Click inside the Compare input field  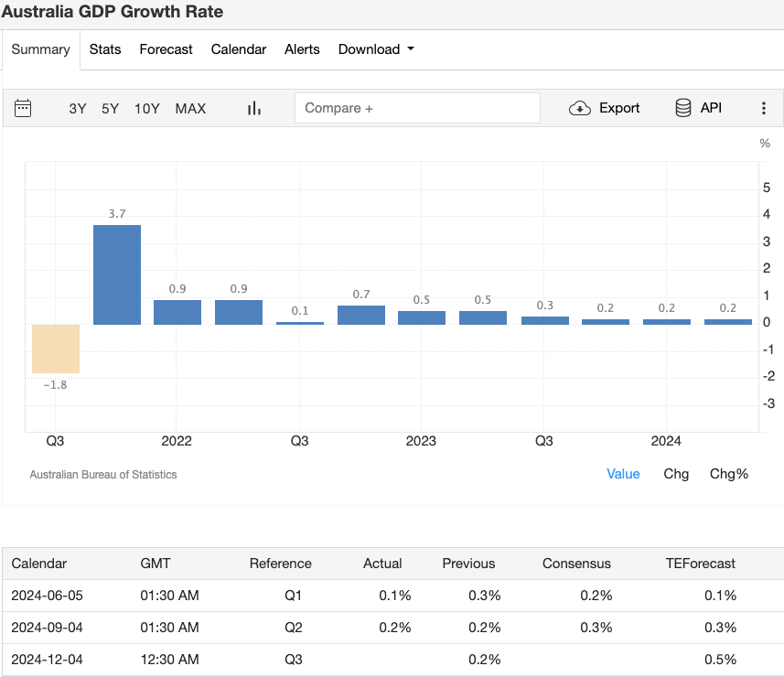(x=417, y=107)
